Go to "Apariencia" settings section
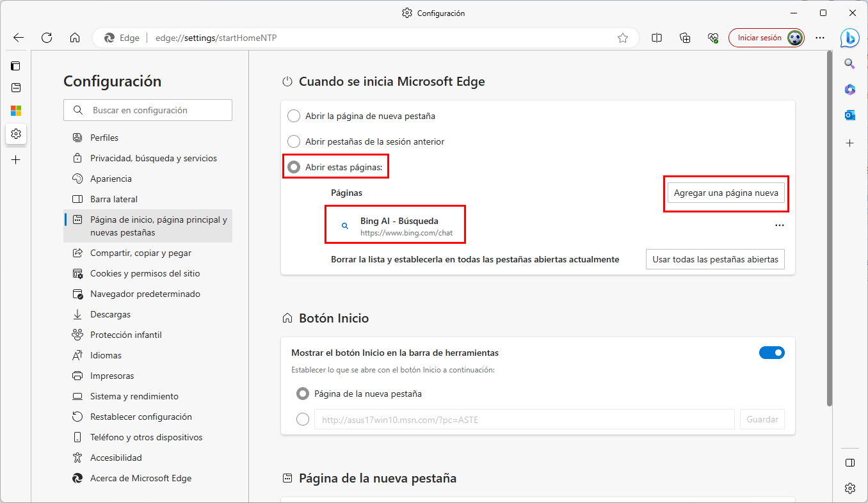 coord(111,179)
